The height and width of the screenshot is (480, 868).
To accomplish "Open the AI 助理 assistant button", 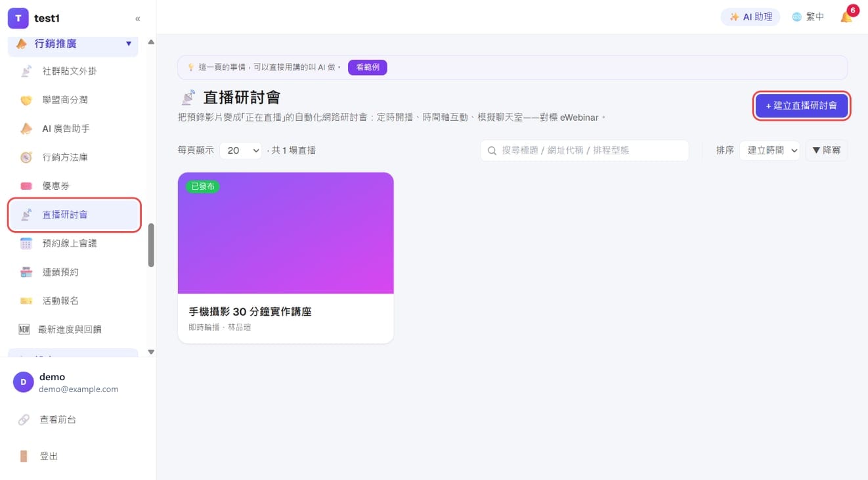I will pos(750,17).
